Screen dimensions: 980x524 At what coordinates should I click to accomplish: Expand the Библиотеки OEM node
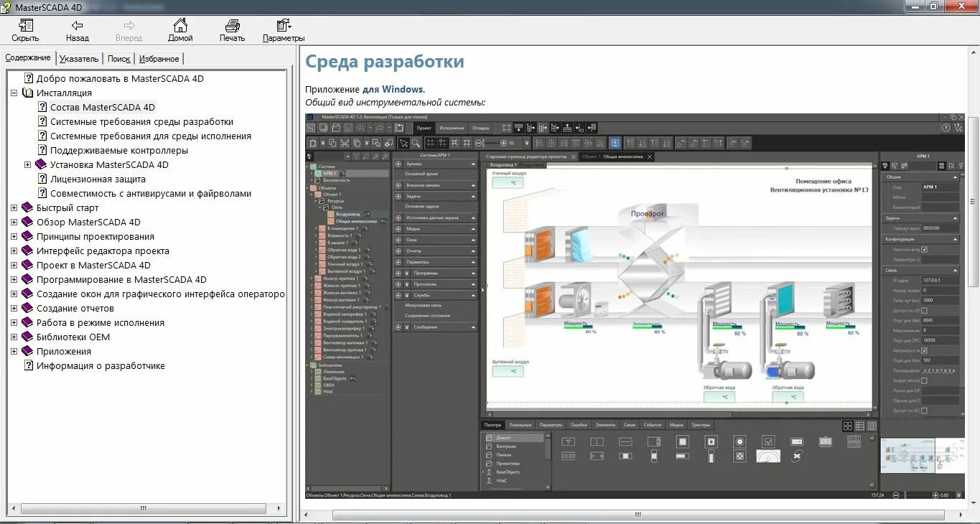tap(14, 337)
